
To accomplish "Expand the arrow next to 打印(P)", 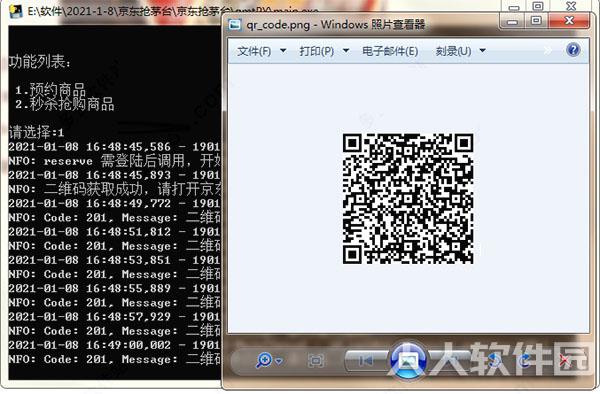I will 346,50.
